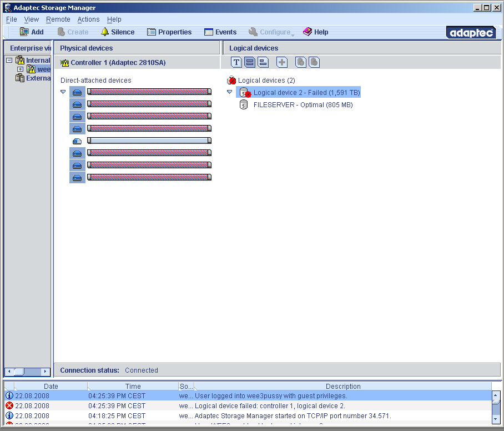This screenshot has width=504, height=431.
Task: Select the second disk drive icon
Action: [77, 104]
